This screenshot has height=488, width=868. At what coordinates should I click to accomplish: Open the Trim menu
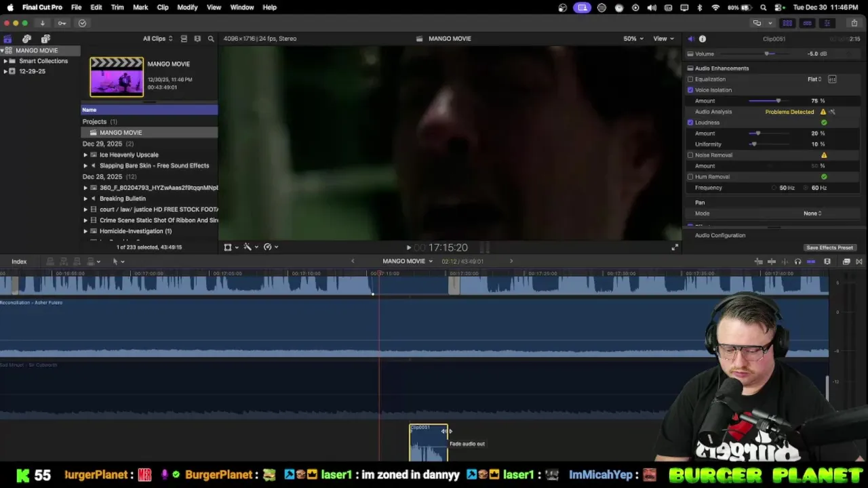click(x=117, y=7)
